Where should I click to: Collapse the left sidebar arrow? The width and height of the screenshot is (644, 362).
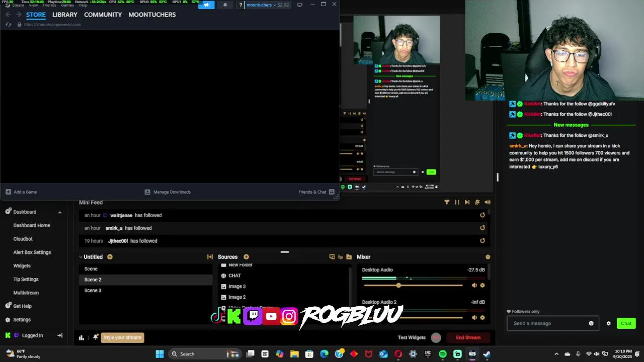(x=60, y=335)
